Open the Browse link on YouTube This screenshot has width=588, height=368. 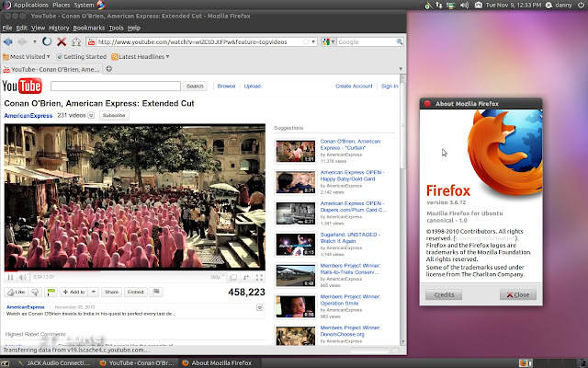click(226, 86)
